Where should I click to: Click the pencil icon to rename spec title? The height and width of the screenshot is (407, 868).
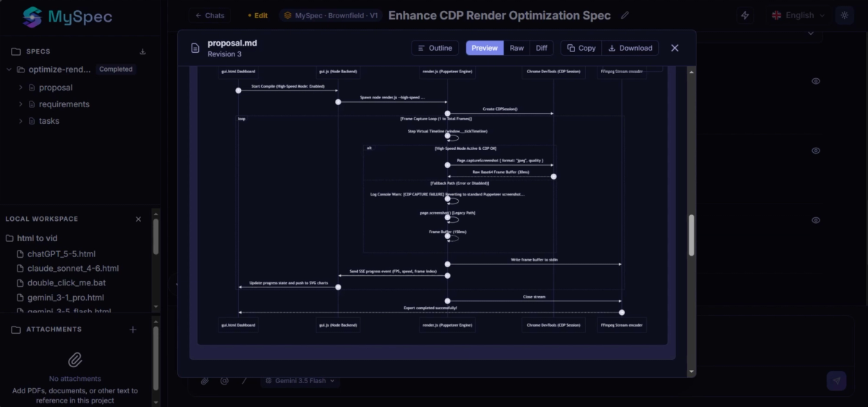(x=625, y=15)
